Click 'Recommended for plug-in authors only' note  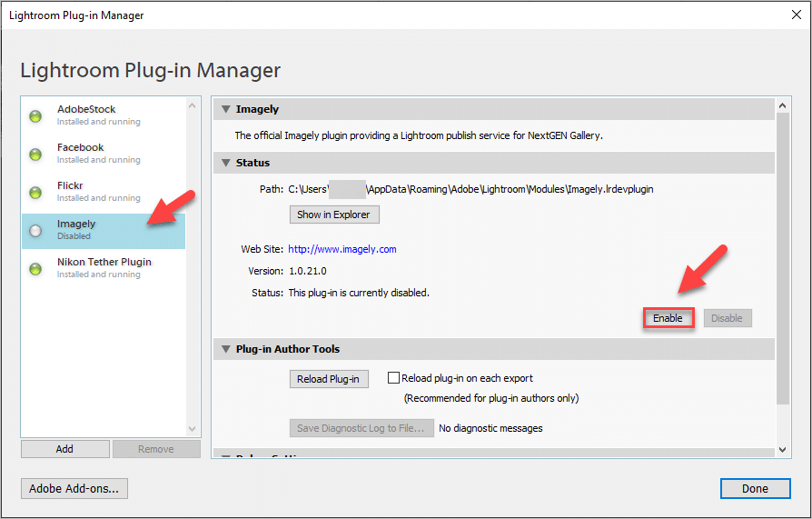491,398
